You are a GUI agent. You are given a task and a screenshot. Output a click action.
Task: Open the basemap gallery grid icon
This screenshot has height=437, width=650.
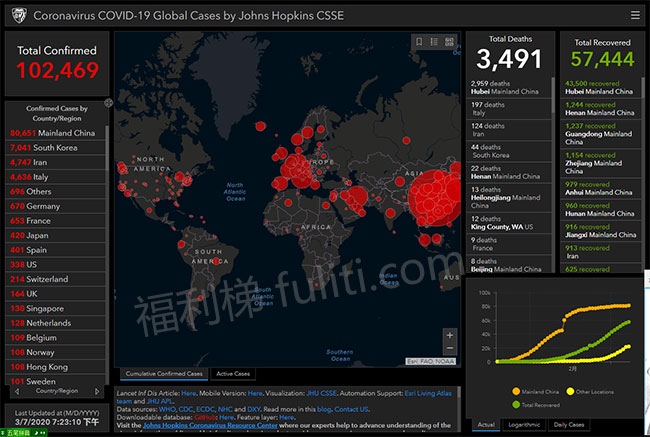[x=449, y=41]
